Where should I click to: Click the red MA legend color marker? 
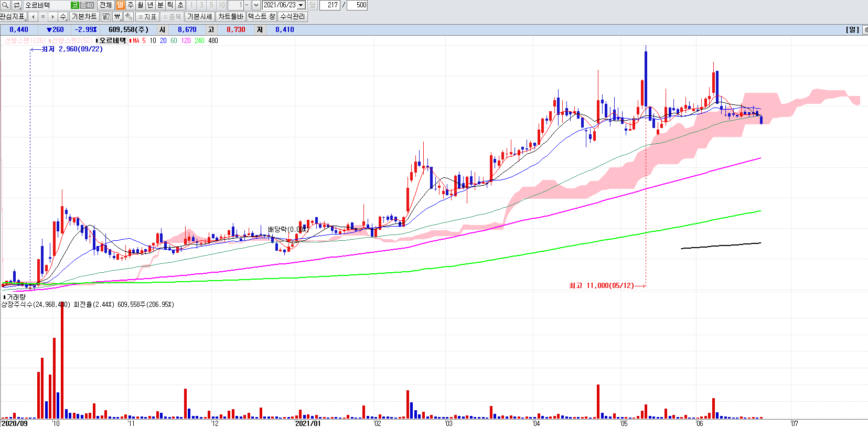coord(130,40)
